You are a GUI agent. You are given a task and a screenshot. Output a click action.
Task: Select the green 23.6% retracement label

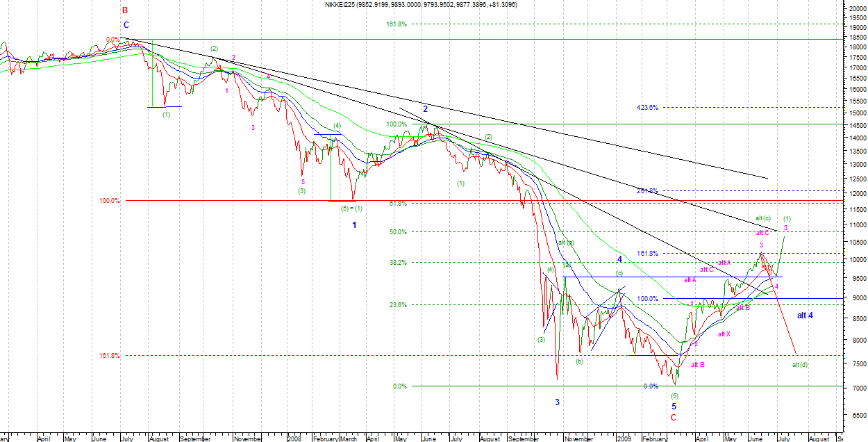398,305
